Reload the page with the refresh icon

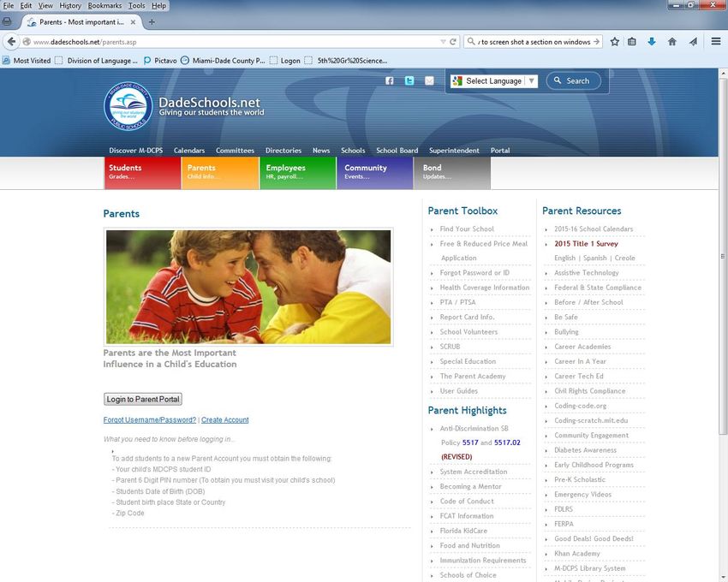point(453,42)
